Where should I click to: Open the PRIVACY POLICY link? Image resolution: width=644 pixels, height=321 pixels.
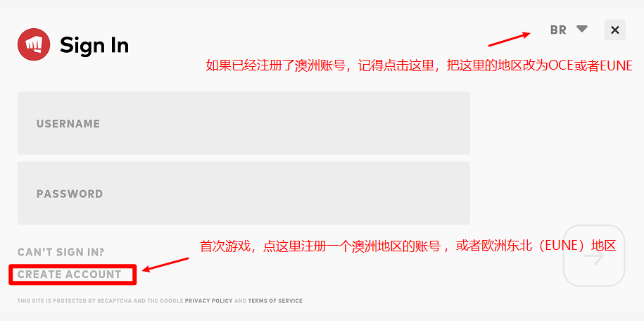click(x=208, y=301)
